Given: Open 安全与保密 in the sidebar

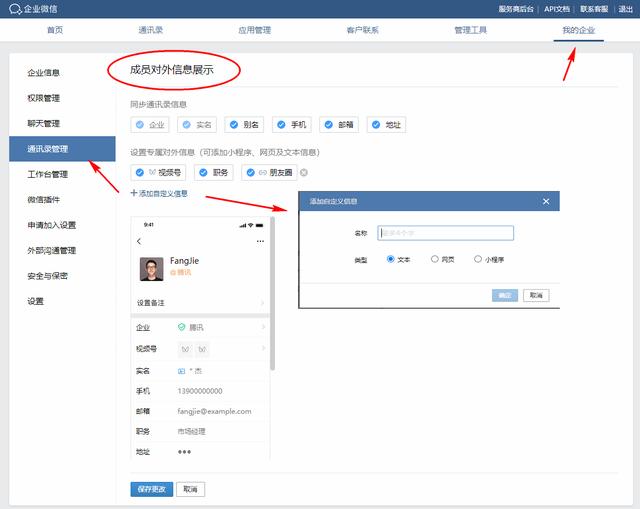Looking at the screenshot, I should [x=48, y=276].
